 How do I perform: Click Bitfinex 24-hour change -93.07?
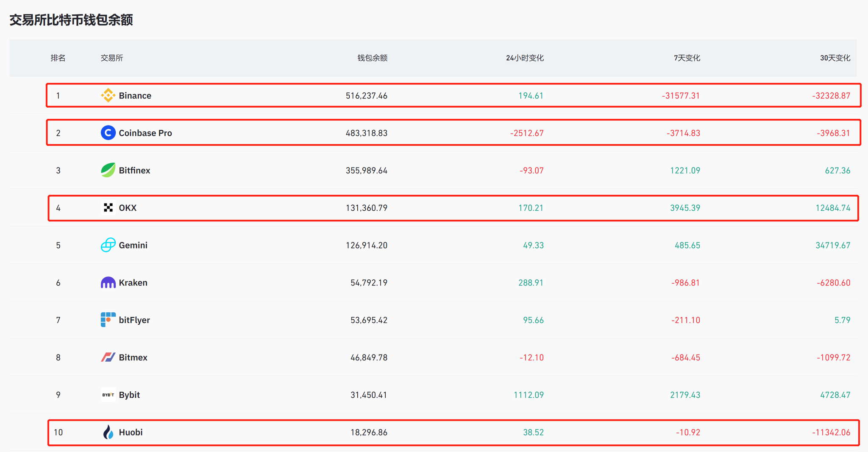(x=531, y=170)
